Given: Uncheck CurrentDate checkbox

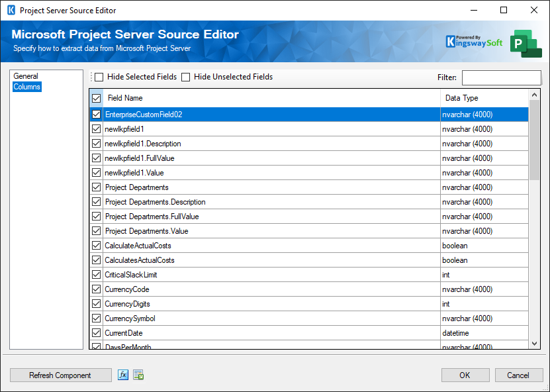Looking at the screenshot, I should tap(96, 333).
